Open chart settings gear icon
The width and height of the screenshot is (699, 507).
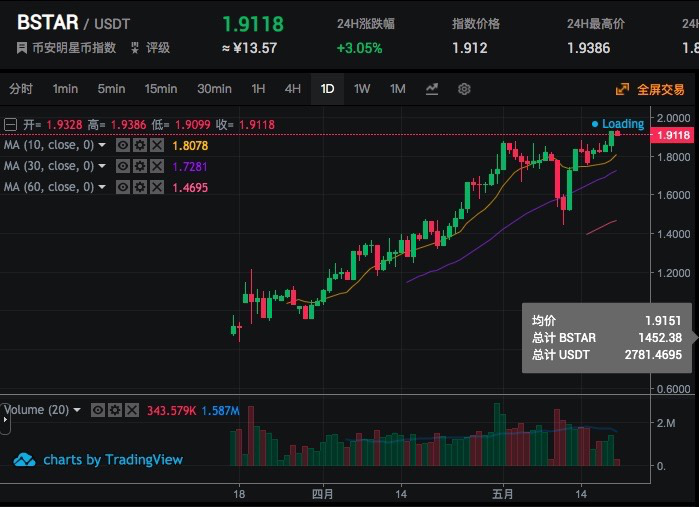464,89
